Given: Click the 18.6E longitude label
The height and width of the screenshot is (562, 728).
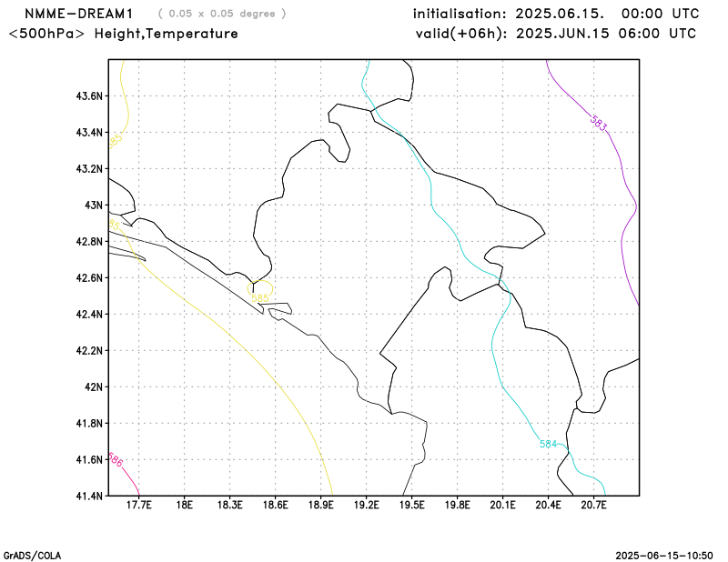Looking at the screenshot, I should pyautogui.click(x=276, y=505).
